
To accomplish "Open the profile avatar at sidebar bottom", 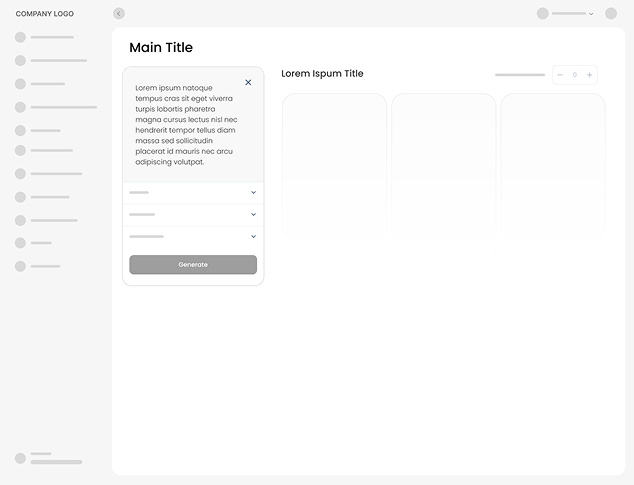I will pyautogui.click(x=20, y=458).
